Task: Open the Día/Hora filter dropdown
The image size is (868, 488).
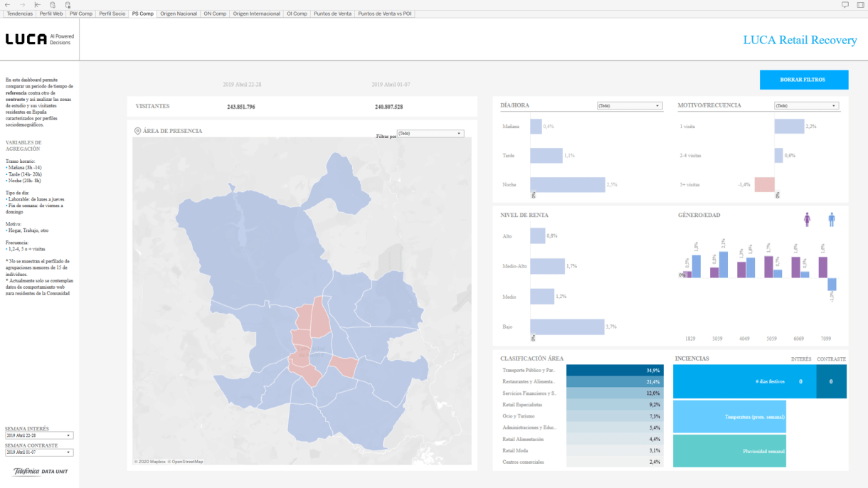Action: [629, 106]
